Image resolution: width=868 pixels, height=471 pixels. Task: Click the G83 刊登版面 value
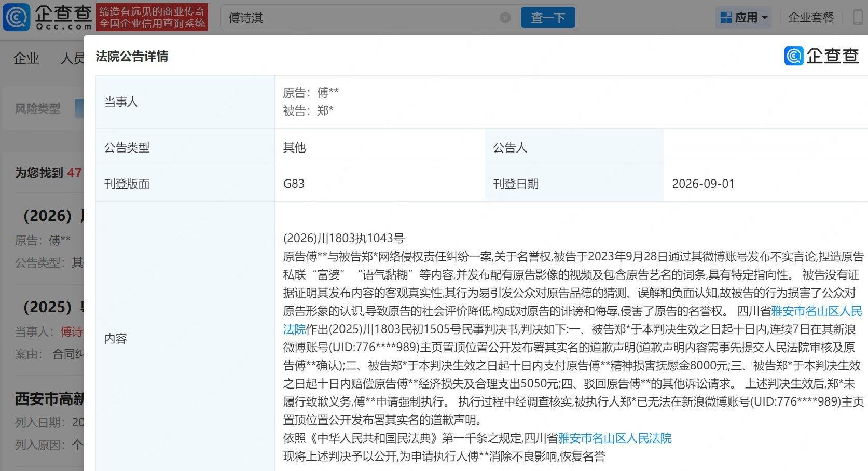click(x=294, y=184)
